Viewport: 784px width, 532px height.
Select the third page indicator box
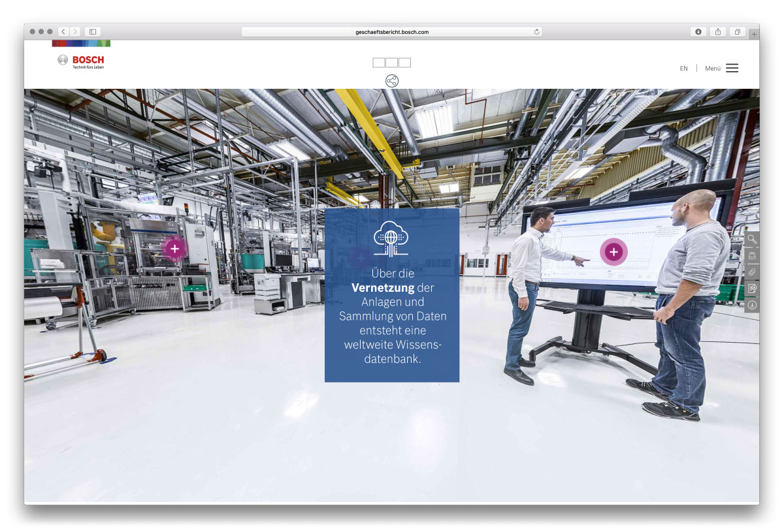(405, 63)
